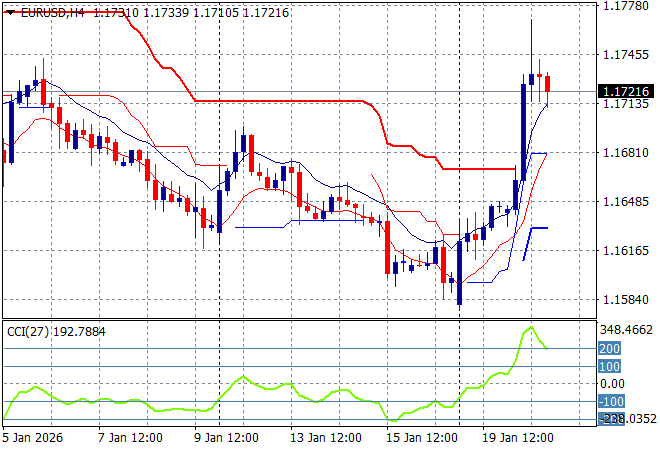660x450 pixels.
Task: Click the 1.16810 price axis label
Action: pyautogui.click(x=626, y=152)
